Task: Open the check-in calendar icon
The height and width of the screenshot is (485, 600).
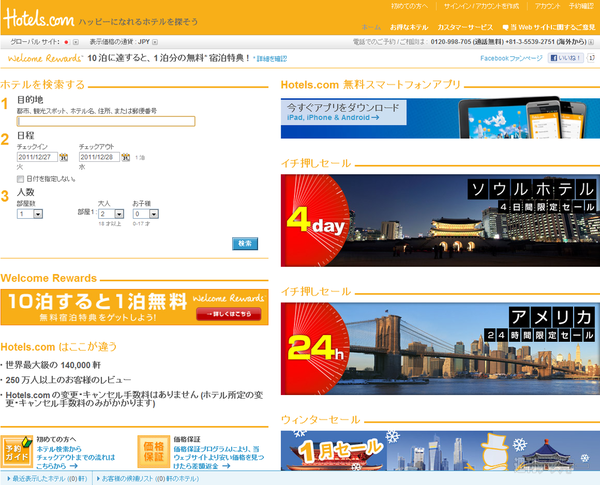Action: pyautogui.click(x=64, y=157)
